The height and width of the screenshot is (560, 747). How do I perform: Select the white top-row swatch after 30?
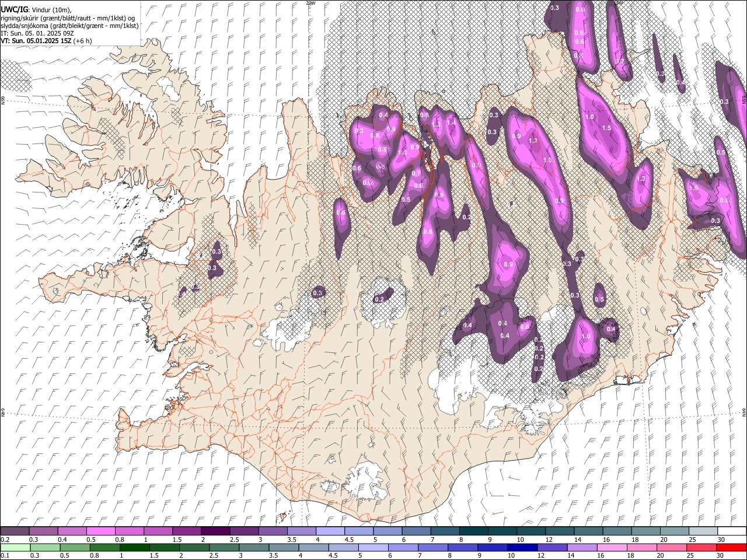[x=732, y=531]
